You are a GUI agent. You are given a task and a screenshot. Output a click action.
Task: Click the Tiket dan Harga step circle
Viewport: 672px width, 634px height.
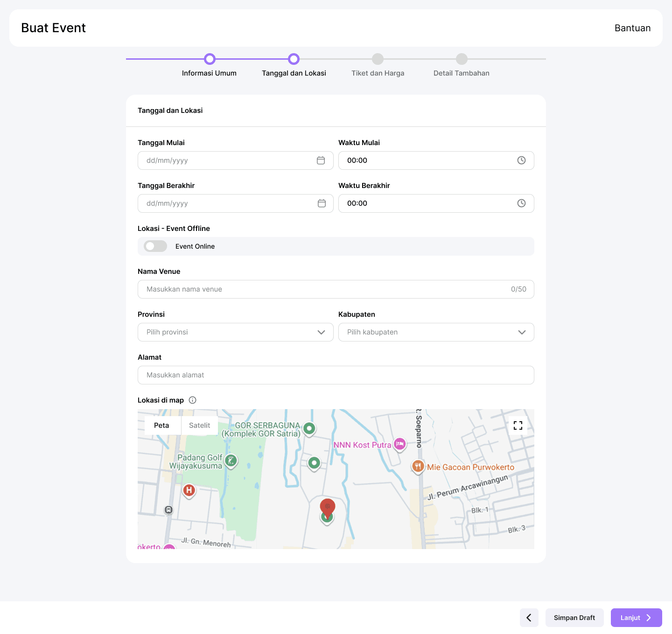pos(378,59)
